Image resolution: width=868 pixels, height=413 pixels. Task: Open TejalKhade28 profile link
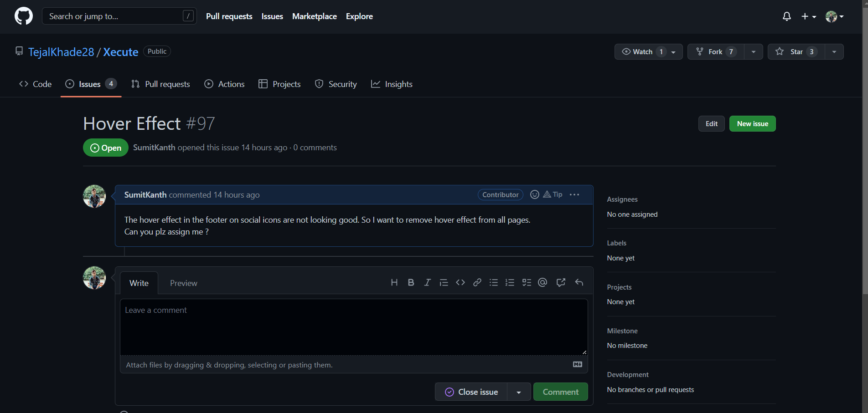pos(61,52)
